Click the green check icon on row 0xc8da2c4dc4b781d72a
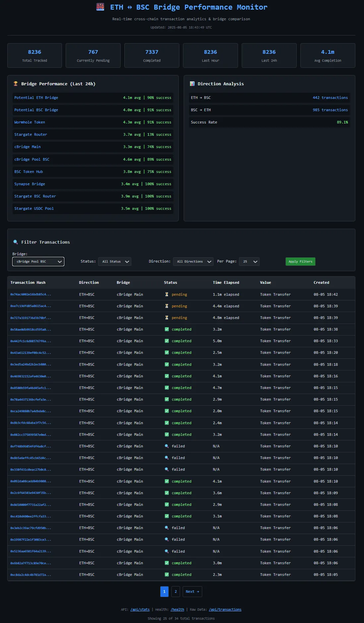The width and height of the screenshot is (364, 623). pos(167,575)
